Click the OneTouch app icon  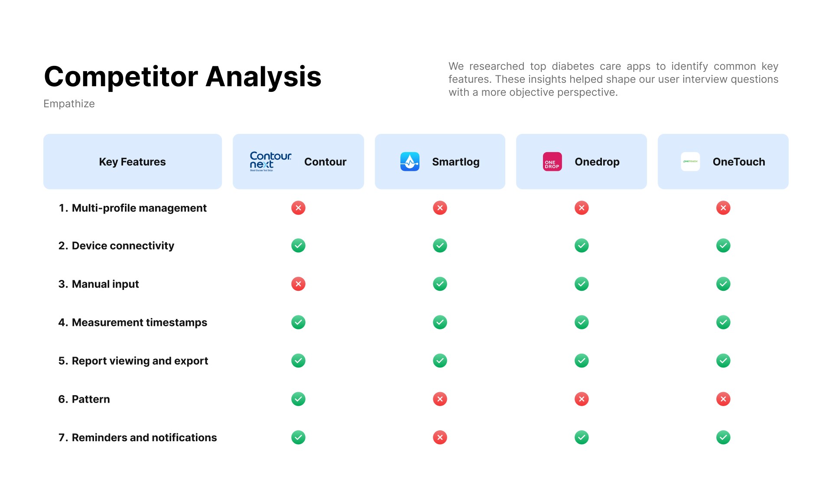pos(690,162)
